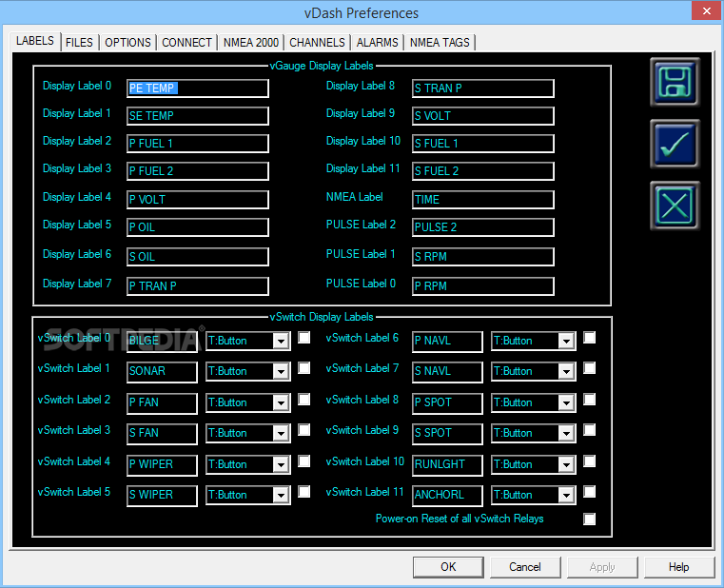Viewport: 724px width, 588px height.
Task: Open the type dropdown for vSwitch Label 0
Action: [x=248, y=342]
